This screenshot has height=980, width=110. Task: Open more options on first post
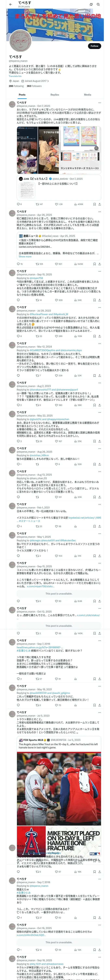tap(100, 103)
